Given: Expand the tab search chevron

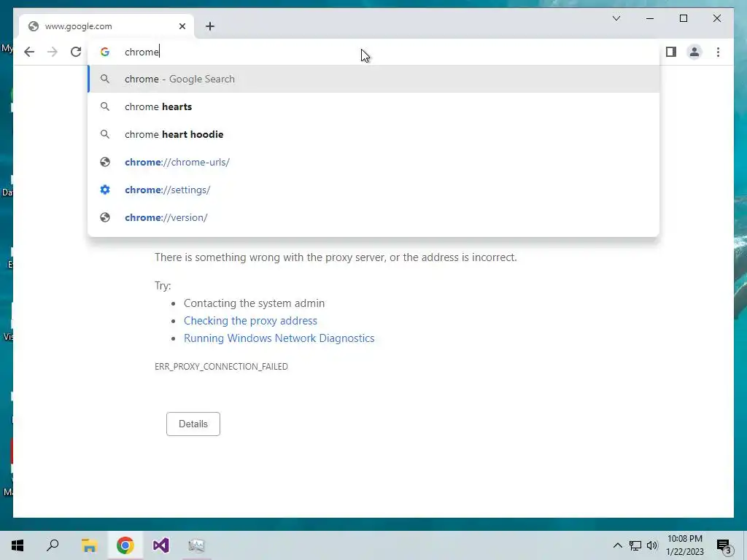Looking at the screenshot, I should pyautogui.click(x=616, y=18).
